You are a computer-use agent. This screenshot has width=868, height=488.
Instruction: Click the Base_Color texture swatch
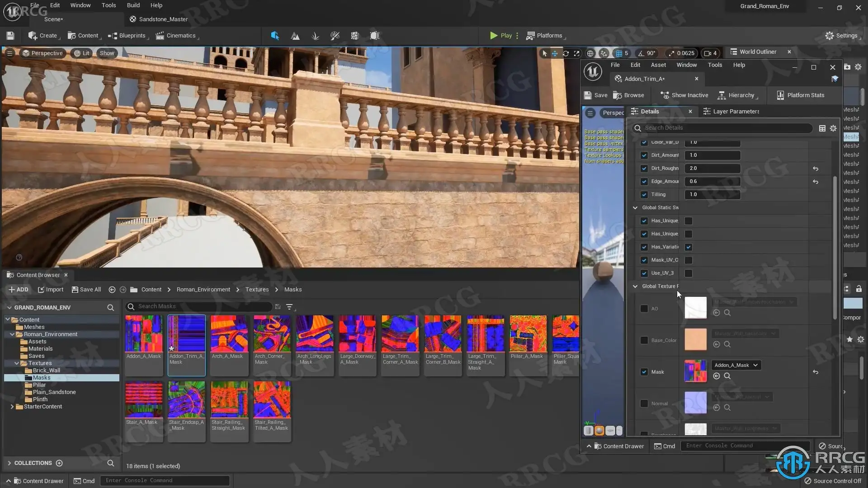[695, 340]
